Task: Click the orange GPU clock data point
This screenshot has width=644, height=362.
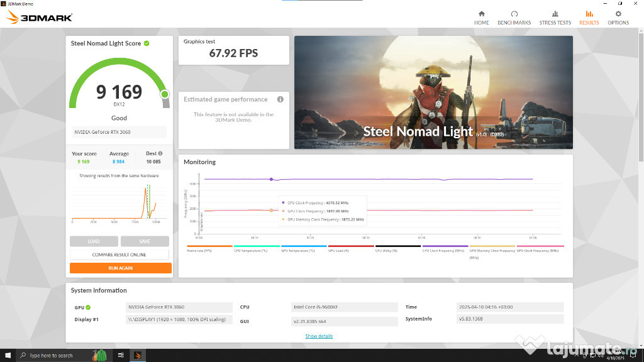Action: click(272, 210)
